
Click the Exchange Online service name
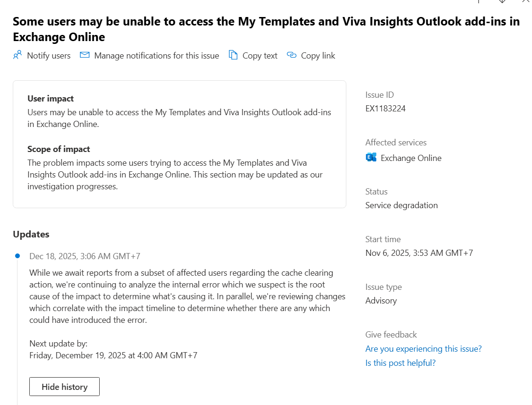coord(411,158)
